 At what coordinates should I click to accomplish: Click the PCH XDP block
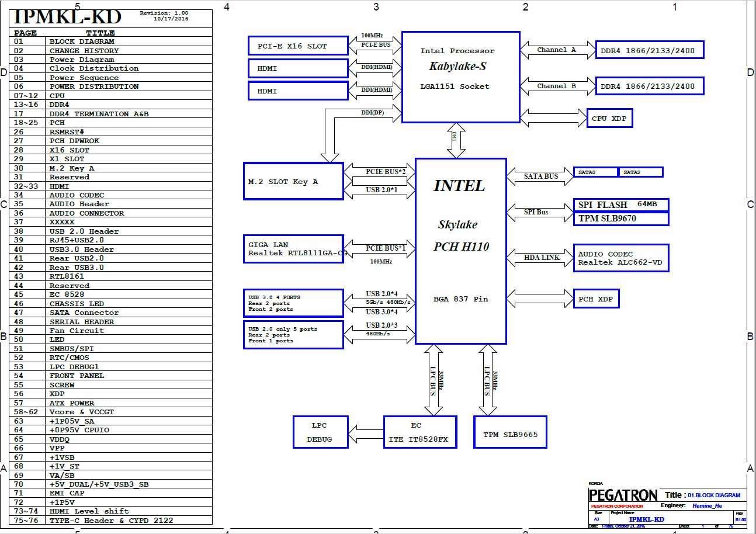point(597,299)
